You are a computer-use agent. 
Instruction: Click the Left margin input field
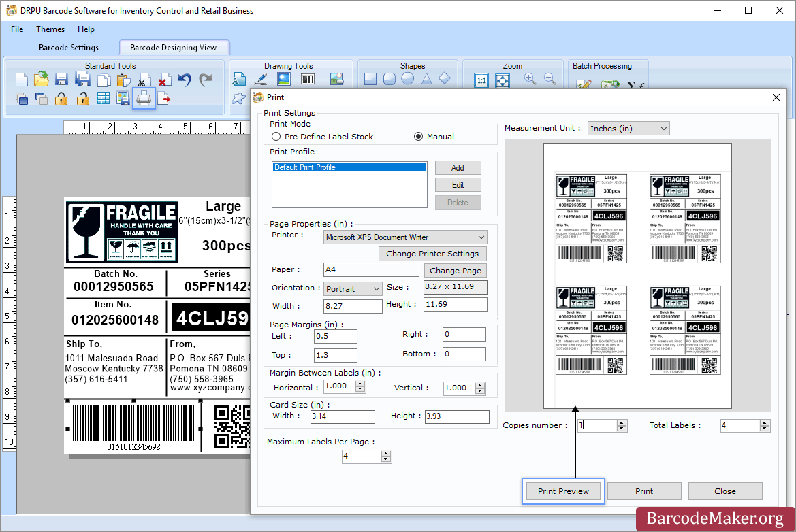336,336
